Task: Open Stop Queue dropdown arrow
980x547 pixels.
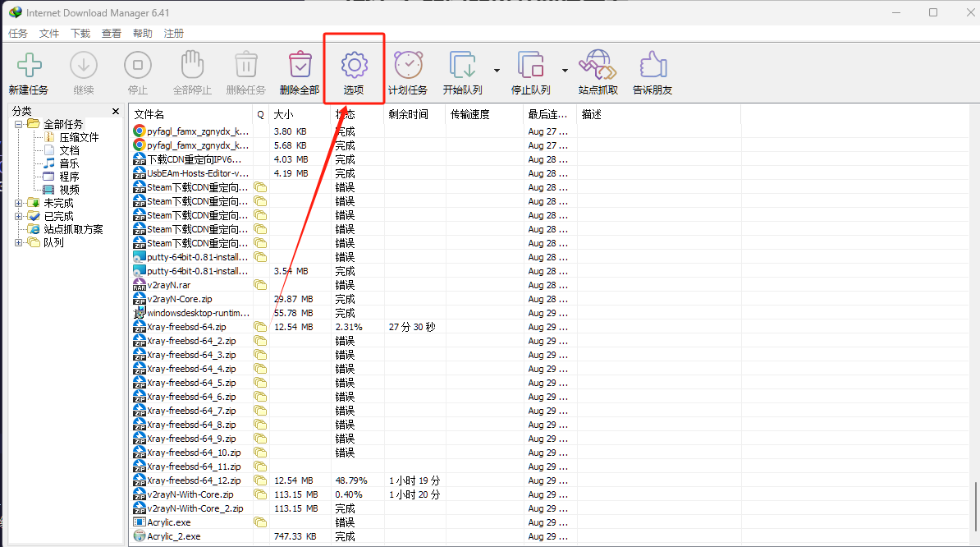Action: [565, 71]
